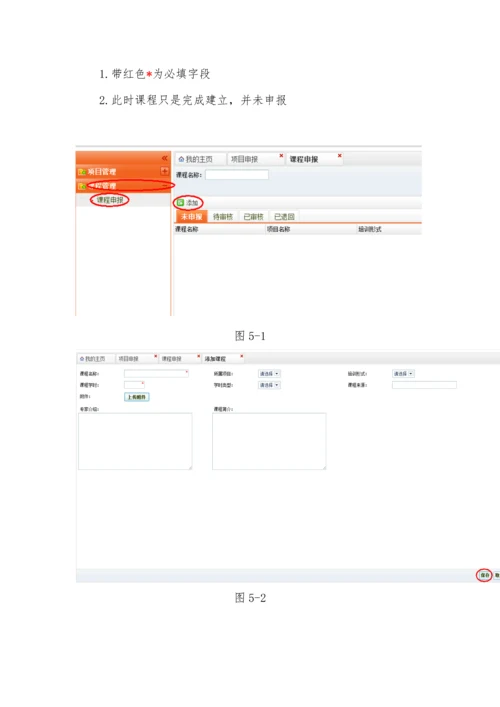The image size is (500, 707).
Task: Click the line 带红色*为必填字段
Action: click(x=155, y=74)
